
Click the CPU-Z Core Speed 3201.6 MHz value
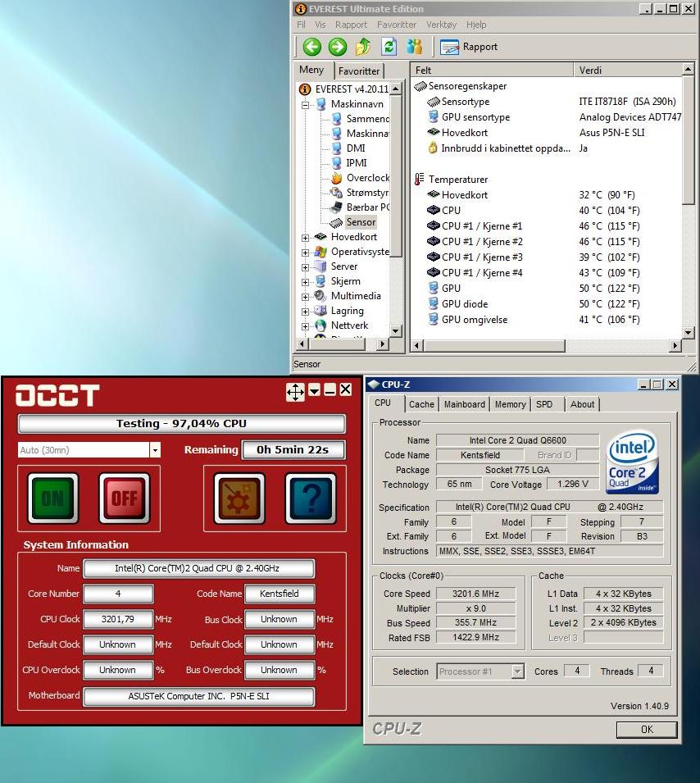coord(476,594)
